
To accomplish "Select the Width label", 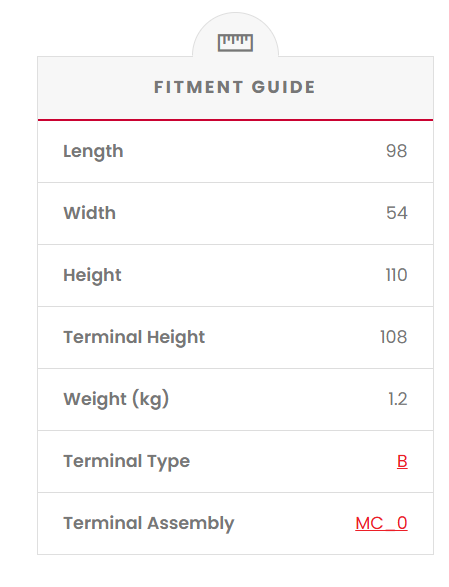I will pos(90,213).
